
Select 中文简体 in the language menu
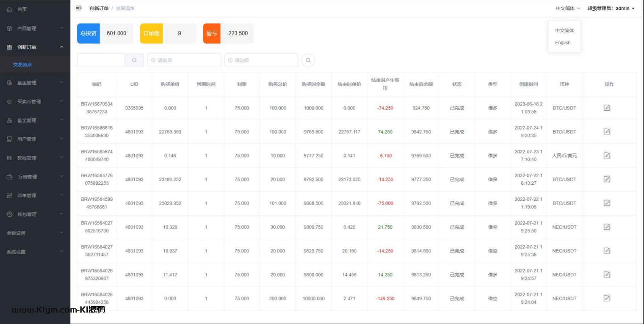564,31
